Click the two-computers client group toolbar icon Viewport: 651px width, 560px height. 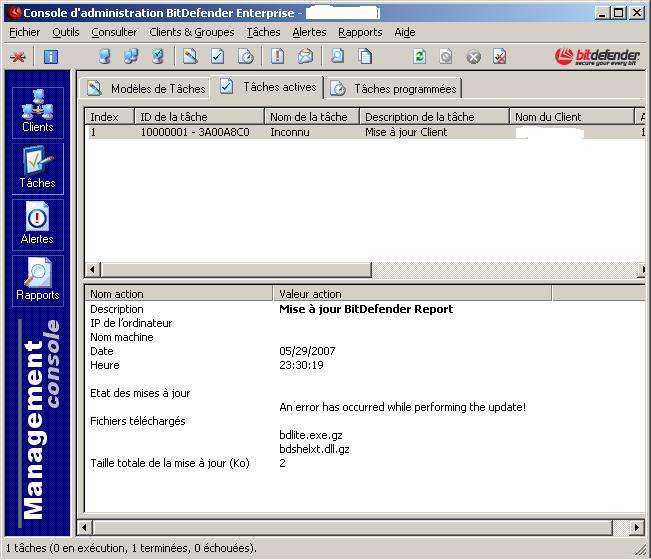click(131, 56)
